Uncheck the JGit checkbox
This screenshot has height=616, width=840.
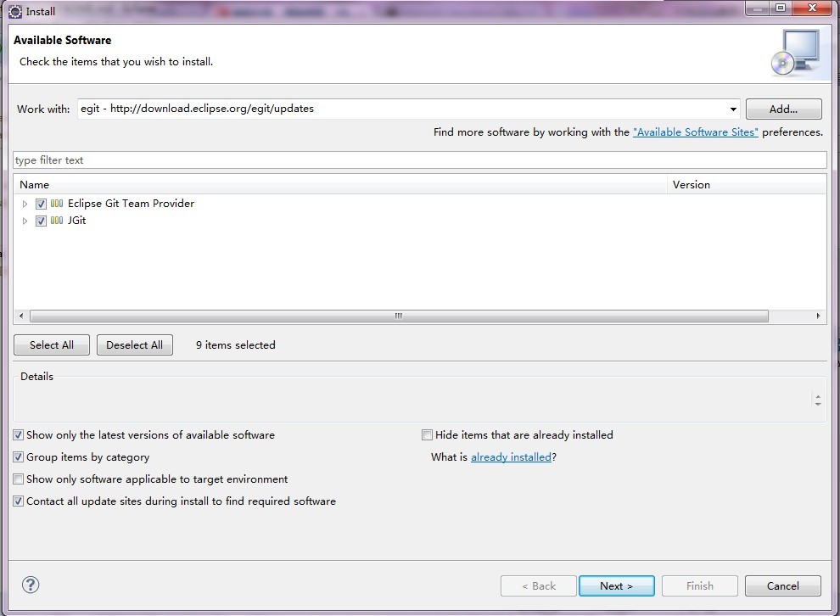pos(41,221)
